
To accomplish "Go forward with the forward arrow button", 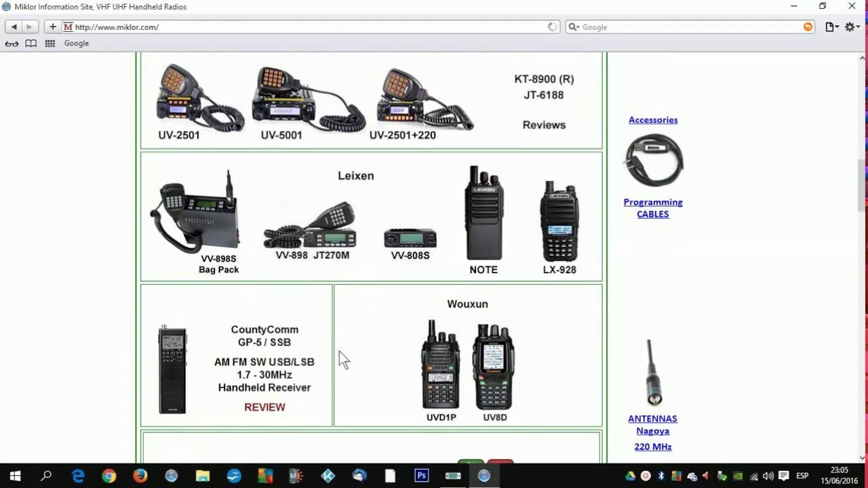I will click(x=29, y=27).
